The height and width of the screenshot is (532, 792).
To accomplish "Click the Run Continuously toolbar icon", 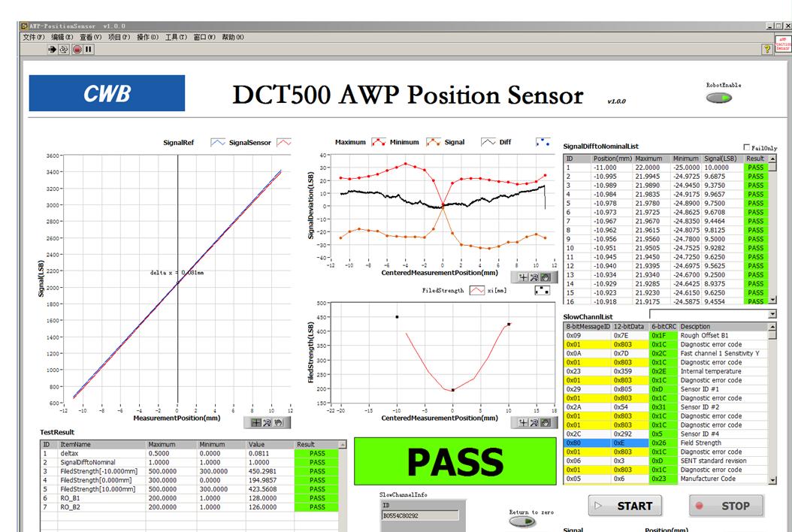I will [64, 49].
